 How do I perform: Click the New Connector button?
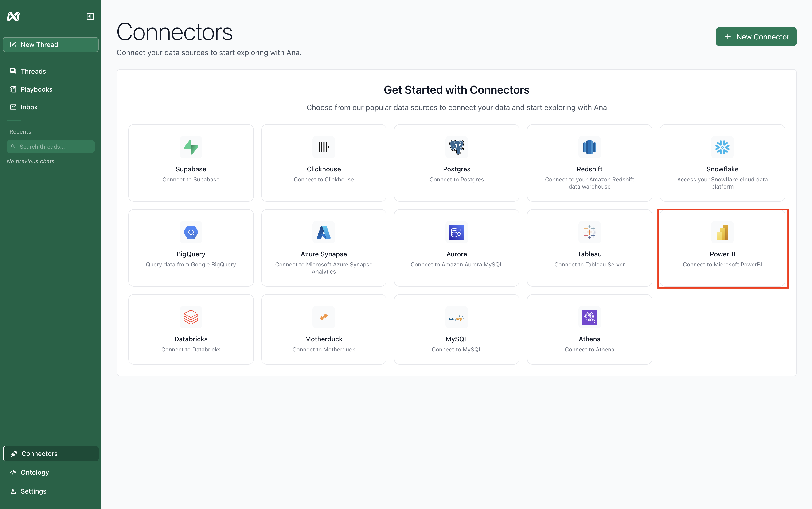[x=756, y=37]
